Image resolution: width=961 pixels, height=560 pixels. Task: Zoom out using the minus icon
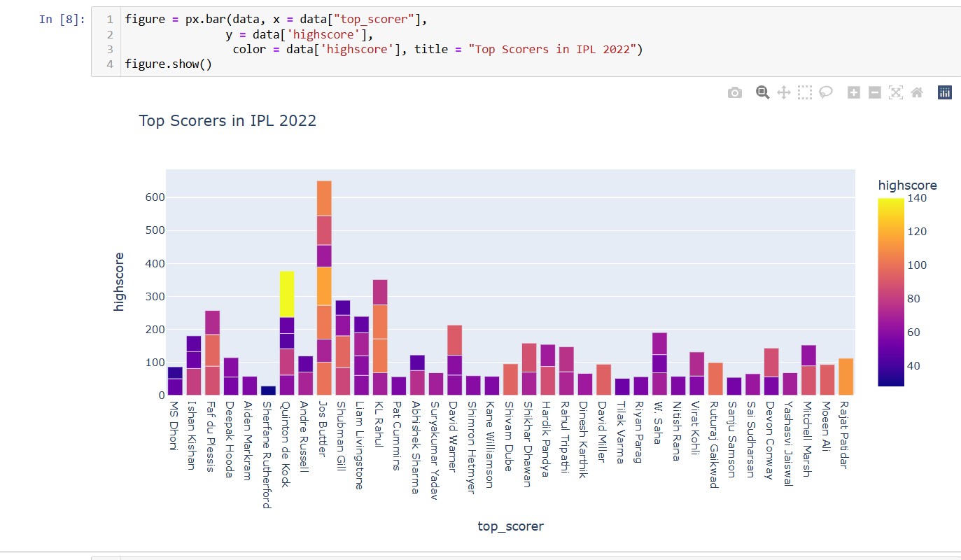point(874,92)
